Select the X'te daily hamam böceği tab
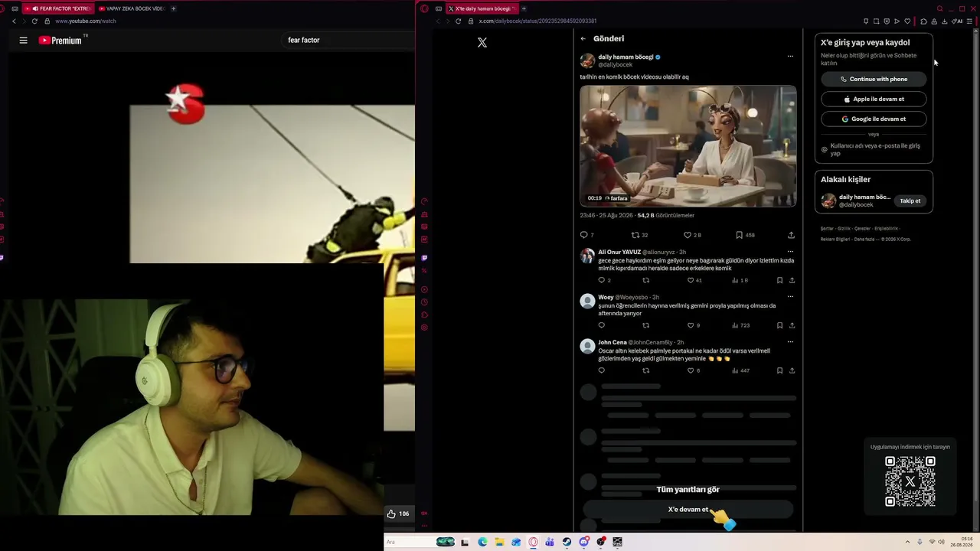Screen dimensions: 980x551 coord(482,8)
